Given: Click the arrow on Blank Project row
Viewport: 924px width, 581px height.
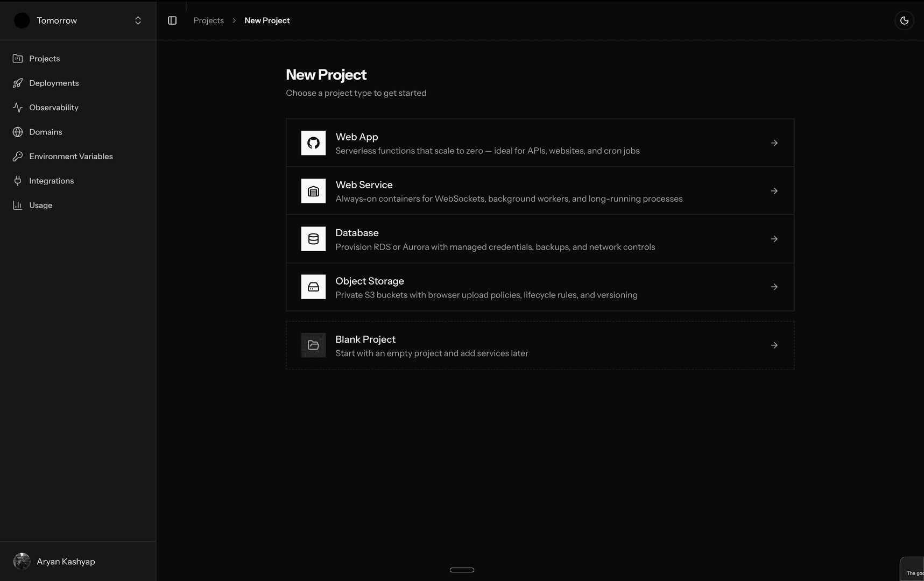Looking at the screenshot, I should pos(774,345).
